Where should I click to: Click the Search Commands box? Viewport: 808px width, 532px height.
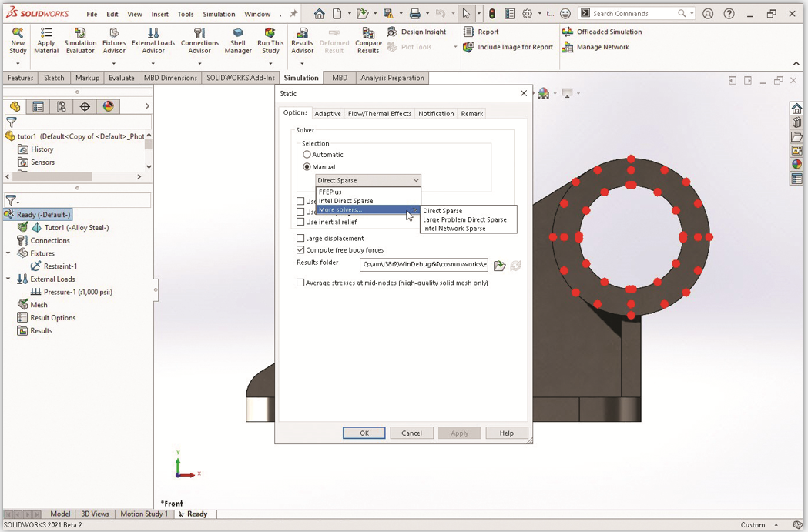(637, 14)
